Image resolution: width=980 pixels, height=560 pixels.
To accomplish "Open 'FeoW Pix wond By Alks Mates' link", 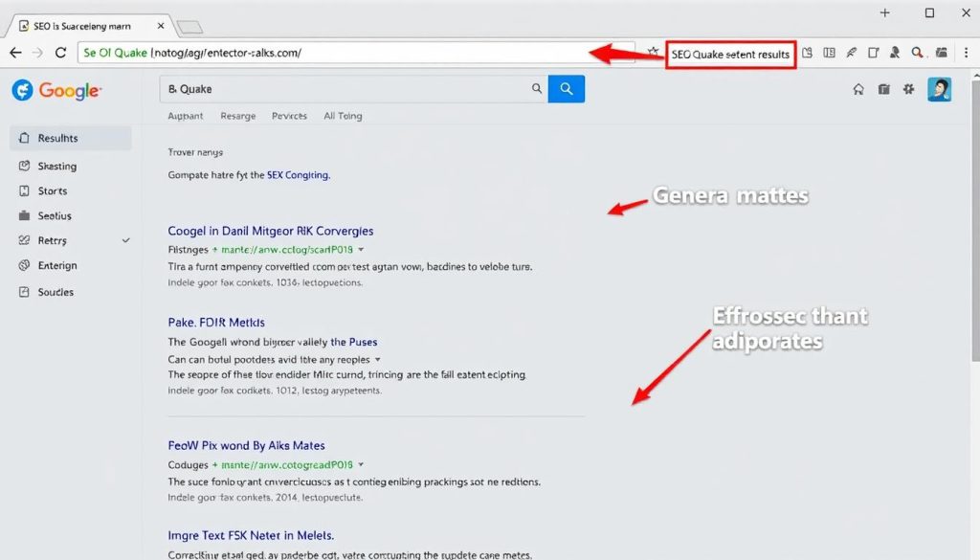I will [x=246, y=446].
